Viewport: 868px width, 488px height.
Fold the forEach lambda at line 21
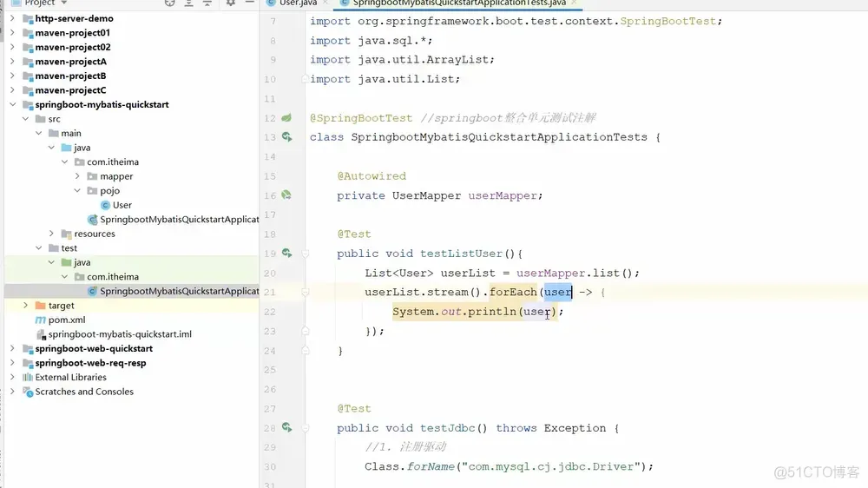pyautogui.click(x=305, y=292)
